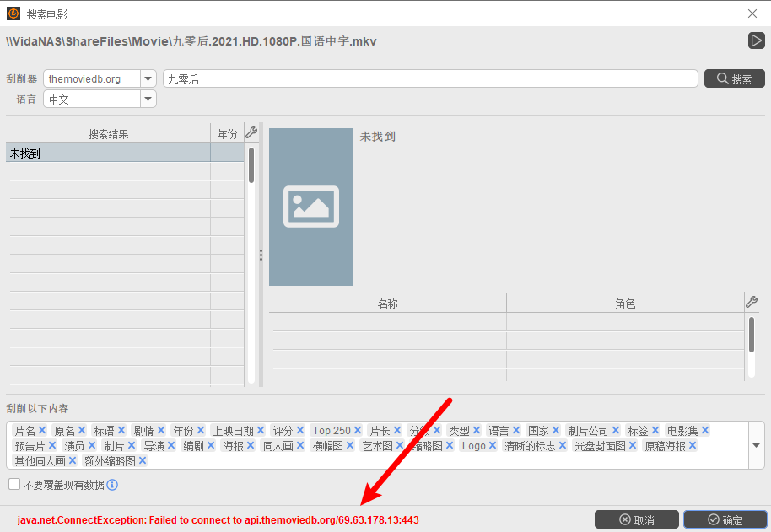The width and height of the screenshot is (771, 532).
Task: Click the movie title search field
Action: tap(430, 78)
